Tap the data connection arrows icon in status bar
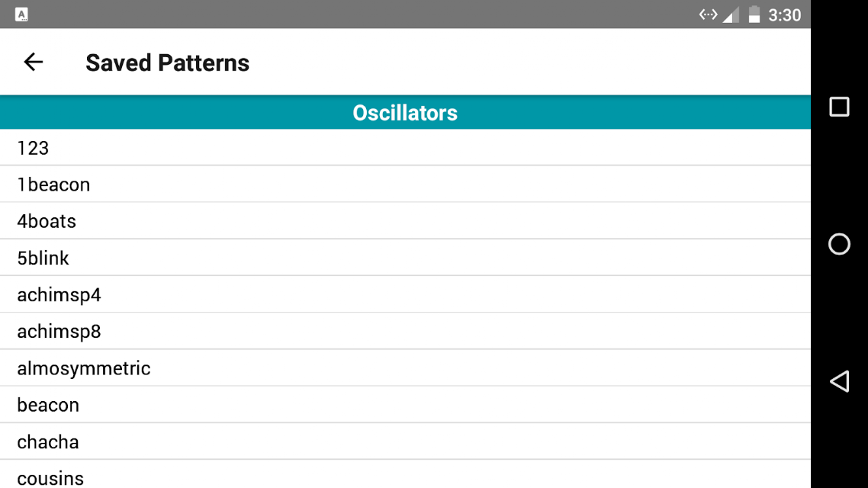Image resolution: width=868 pixels, height=488 pixels. (708, 14)
